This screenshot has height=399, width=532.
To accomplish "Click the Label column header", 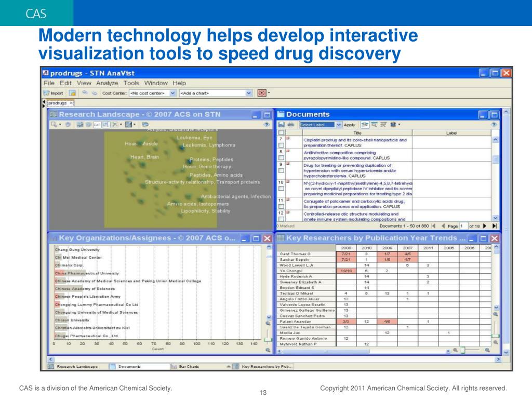I will coord(451,133).
